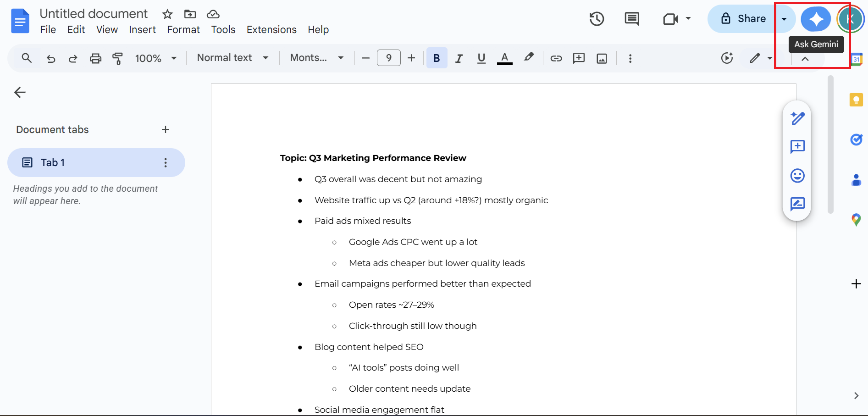This screenshot has height=416, width=868.
Task: Open the search the menus tool
Action: point(27,58)
